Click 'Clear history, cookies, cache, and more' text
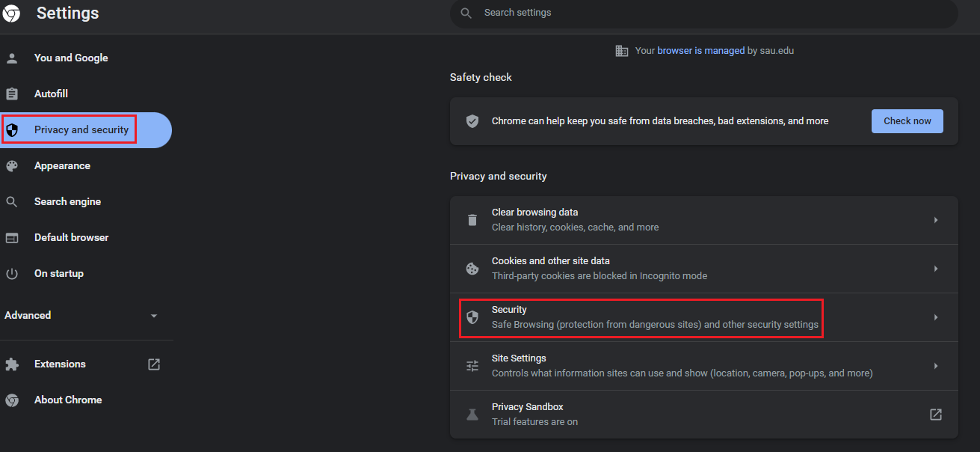This screenshot has height=452, width=980. pyautogui.click(x=576, y=227)
